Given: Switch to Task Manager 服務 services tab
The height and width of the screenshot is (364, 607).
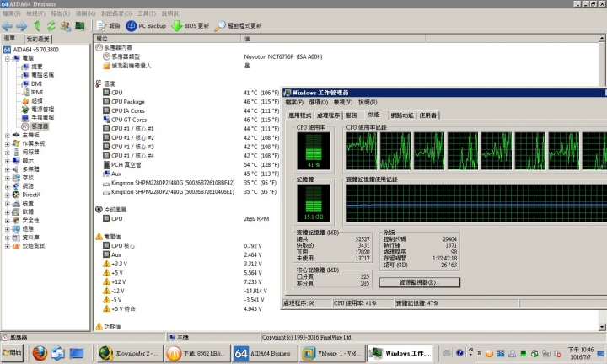Looking at the screenshot, I should pos(351,115).
